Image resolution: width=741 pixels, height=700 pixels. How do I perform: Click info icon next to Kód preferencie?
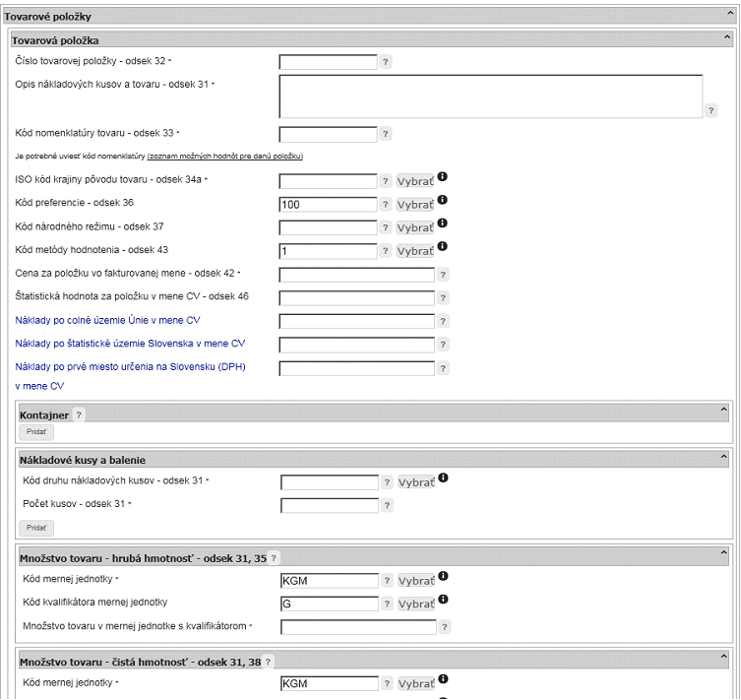pos(442,200)
